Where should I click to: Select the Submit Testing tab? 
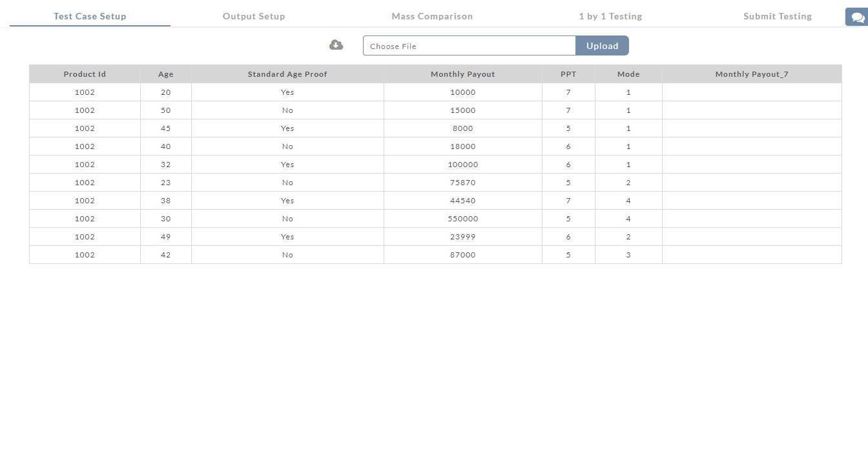click(778, 16)
